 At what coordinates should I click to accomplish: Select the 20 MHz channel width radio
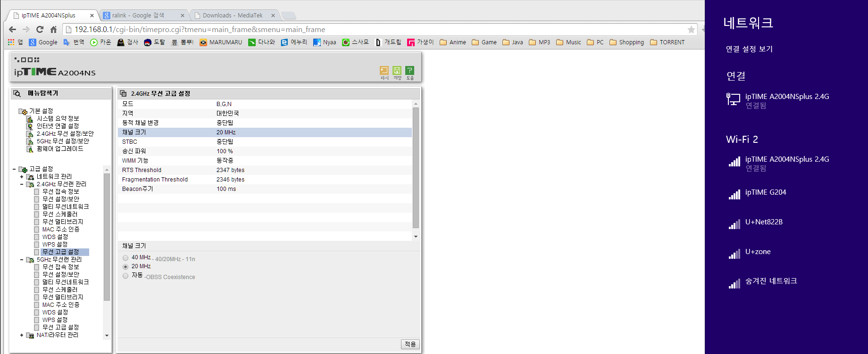click(x=125, y=267)
